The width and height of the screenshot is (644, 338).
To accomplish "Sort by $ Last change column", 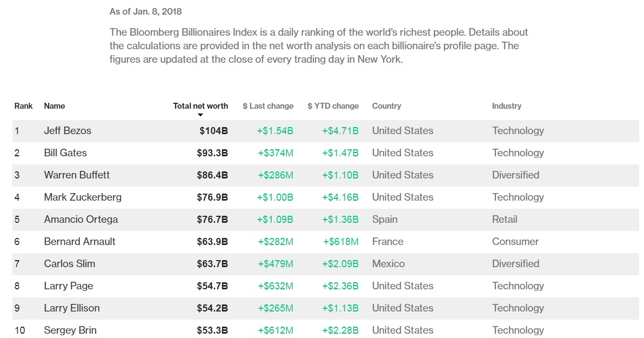I will pos(268,105).
